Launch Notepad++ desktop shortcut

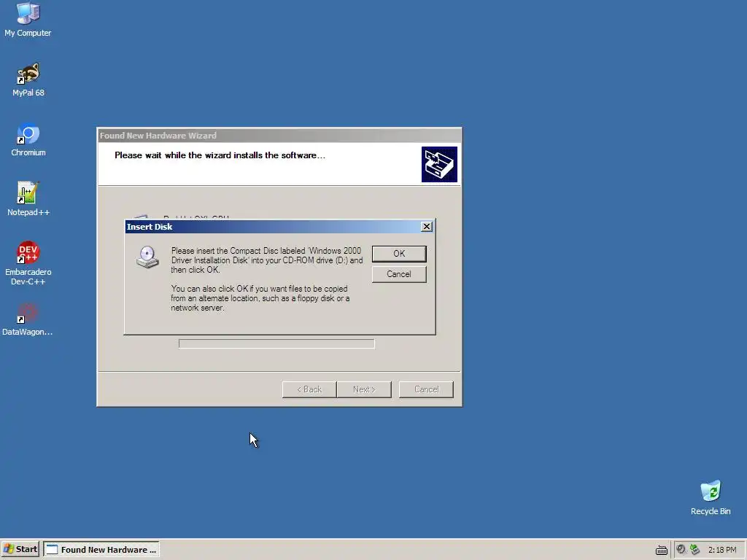pyautogui.click(x=28, y=199)
